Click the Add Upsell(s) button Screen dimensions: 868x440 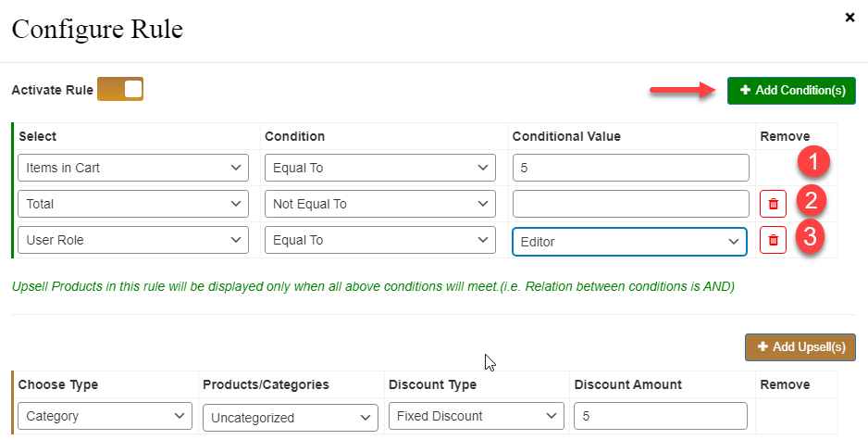click(x=800, y=346)
